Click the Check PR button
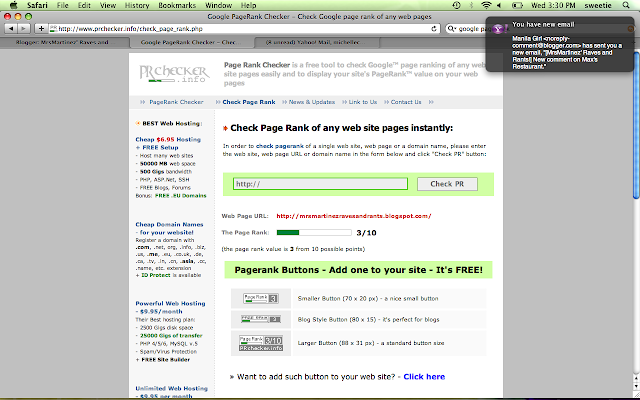The image size is (640, 400). tap(447, 184)
